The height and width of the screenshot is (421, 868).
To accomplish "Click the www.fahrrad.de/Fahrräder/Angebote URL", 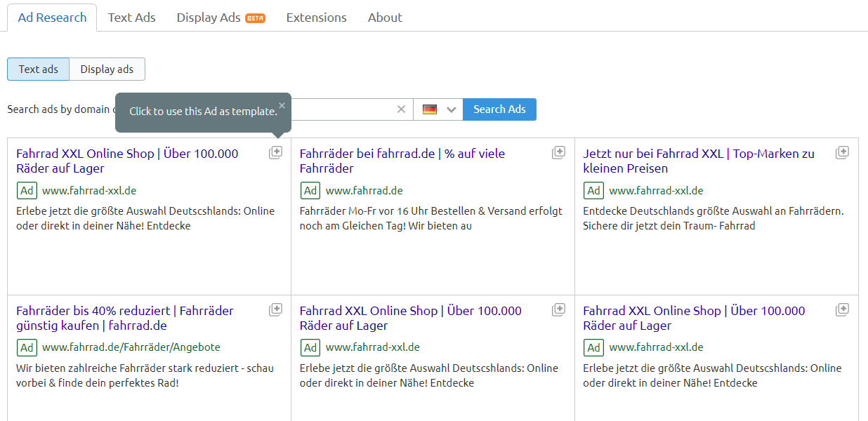I will coord(131,347).
